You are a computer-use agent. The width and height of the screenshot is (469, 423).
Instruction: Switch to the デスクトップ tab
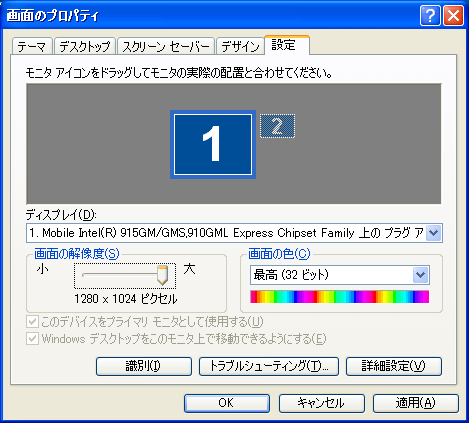(x=85, y=46)
